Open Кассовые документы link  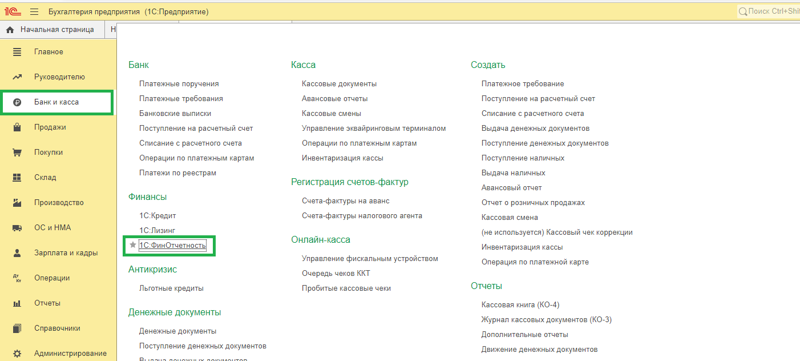click(339, 84)
